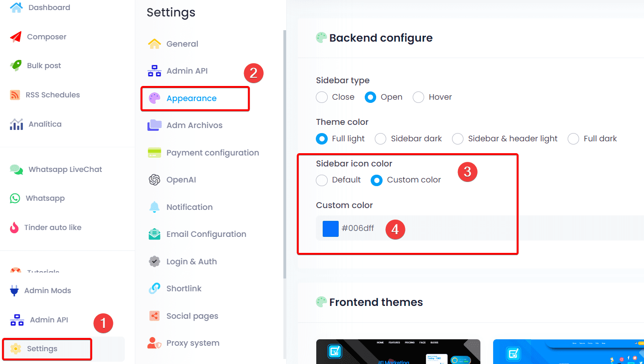
Task: Open the Analítica chart icon
Action: pos(16,124)
